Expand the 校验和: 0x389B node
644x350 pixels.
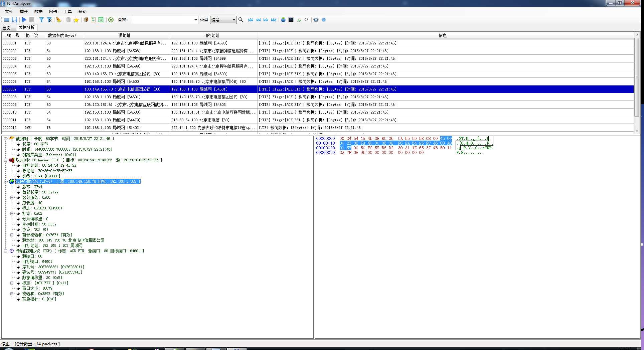[12, 294]
